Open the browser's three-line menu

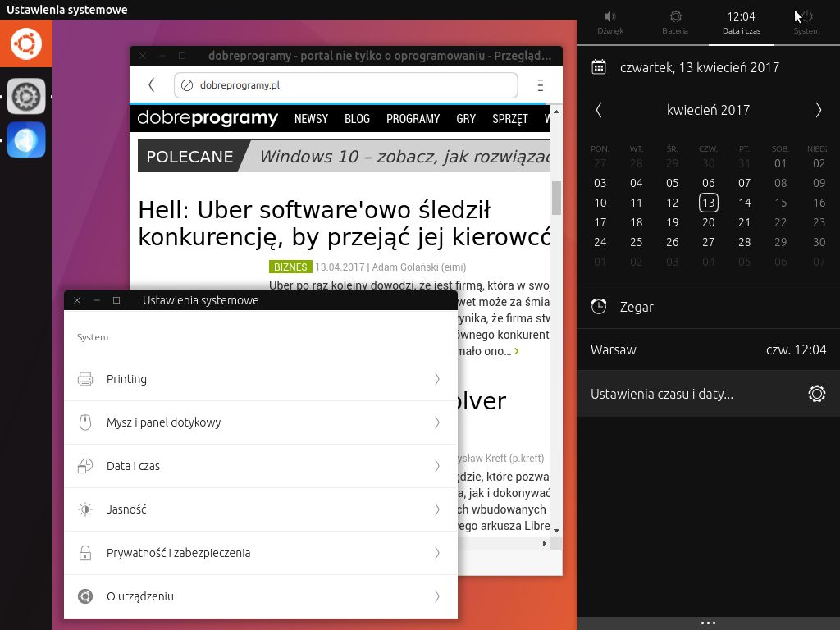click(540, 85)
